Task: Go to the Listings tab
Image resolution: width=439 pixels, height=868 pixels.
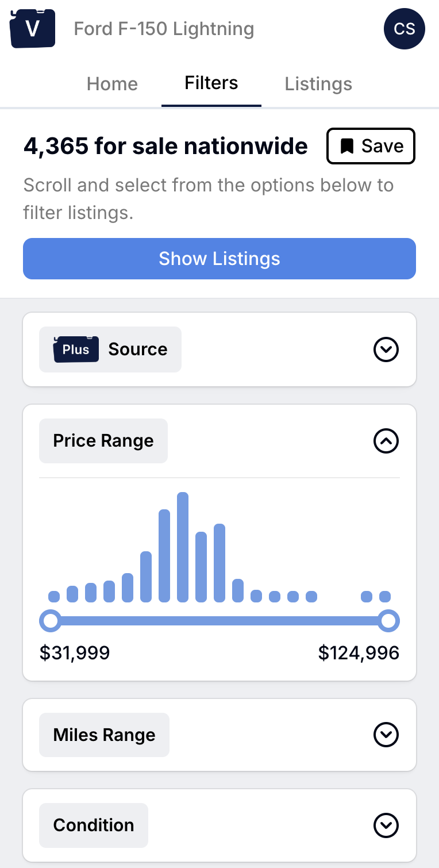Action: click(318, 84)
